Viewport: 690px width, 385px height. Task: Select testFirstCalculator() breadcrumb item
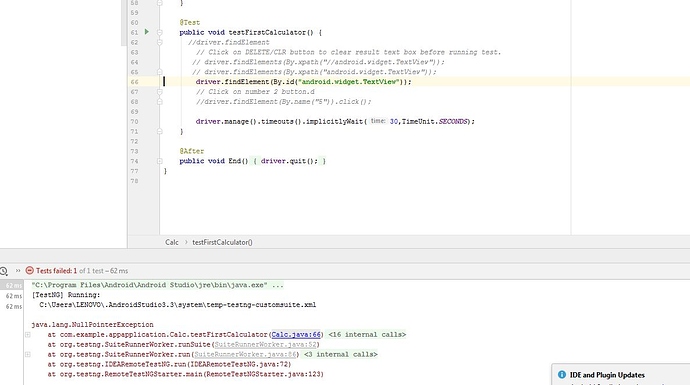[x=222, y=242]
